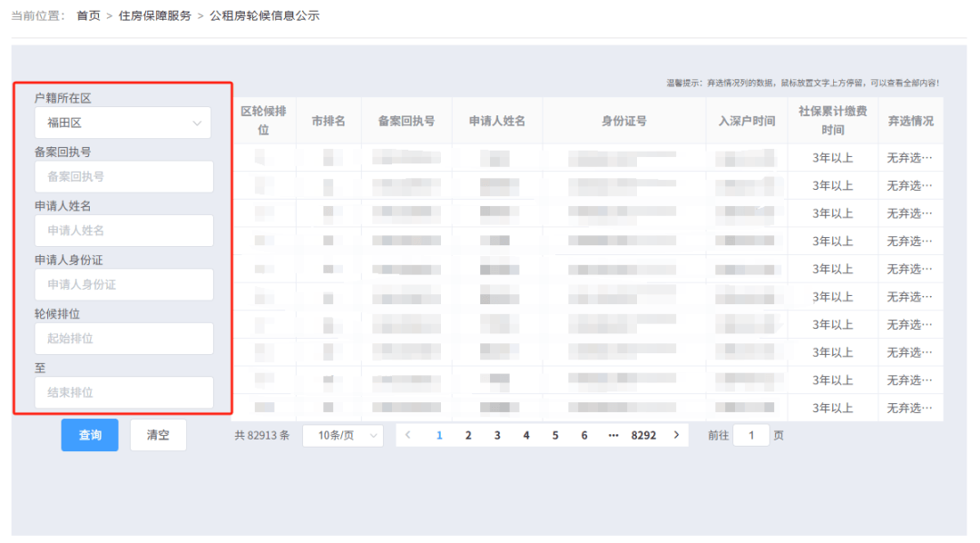Focus the 备案回执号 input field
The height and width of the screenshot is (543, 980).
[123, 176]
